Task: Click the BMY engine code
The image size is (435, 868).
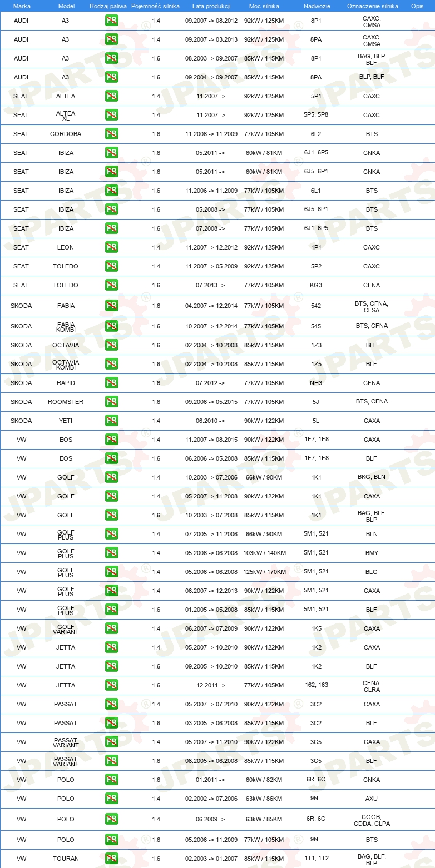Action: coord(372,553)
